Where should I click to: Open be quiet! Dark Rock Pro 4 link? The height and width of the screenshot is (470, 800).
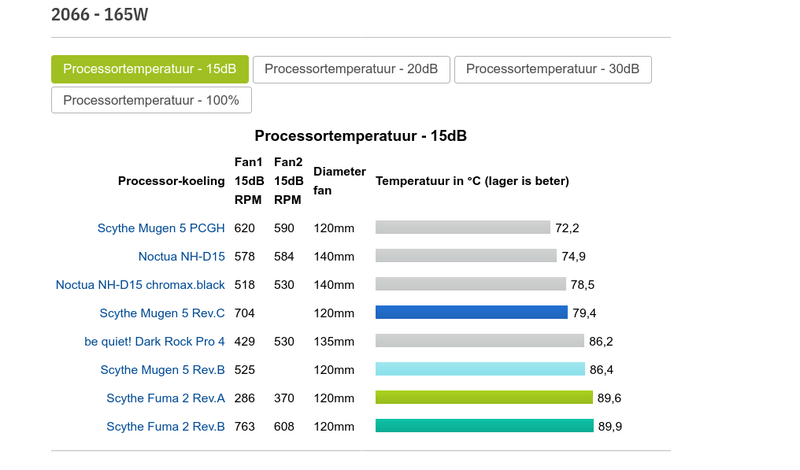click(154, 341)
